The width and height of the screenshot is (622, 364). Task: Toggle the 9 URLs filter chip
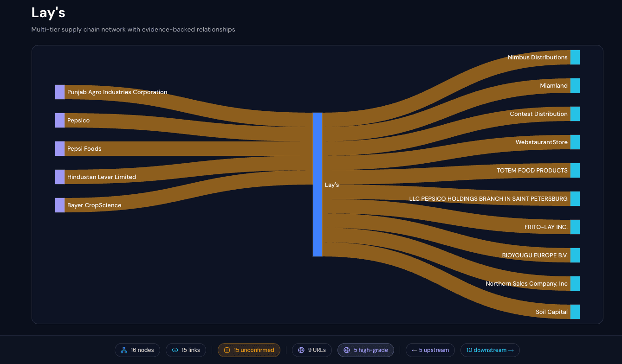point(312,350)
